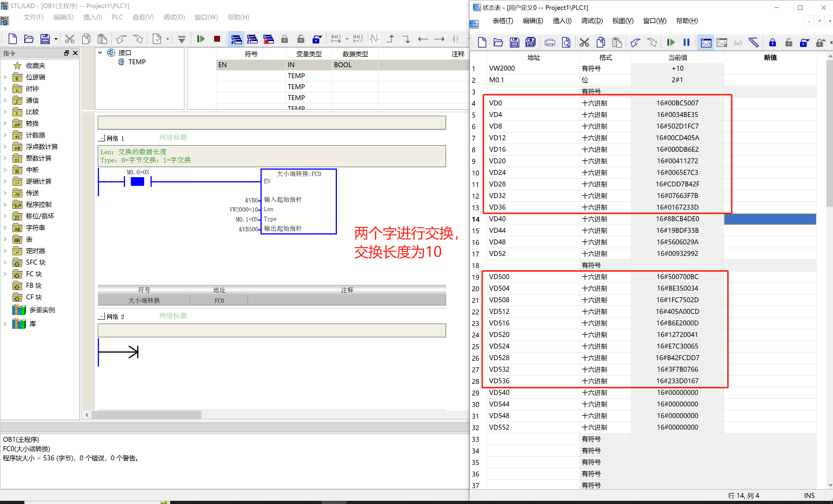The height and width of the screenshot is (504, 833).
Task: Select 收藏夹 favorites in instruction tree
Action: [35, 66]
